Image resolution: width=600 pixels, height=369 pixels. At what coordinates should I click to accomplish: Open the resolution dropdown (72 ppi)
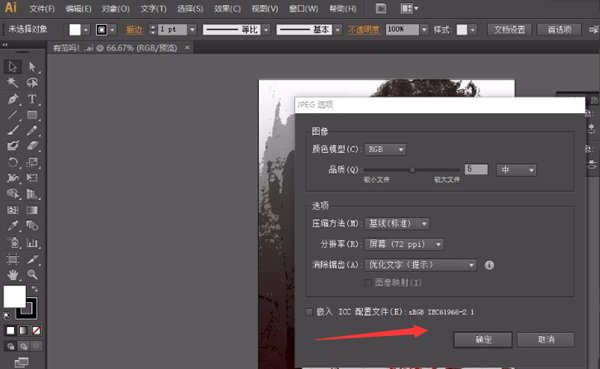(x=404, y=244)
